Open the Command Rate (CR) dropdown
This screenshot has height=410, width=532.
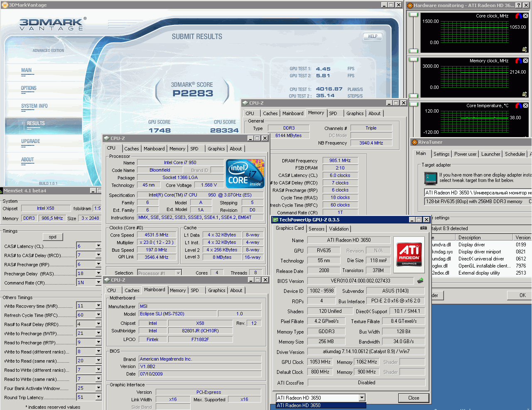98,282
